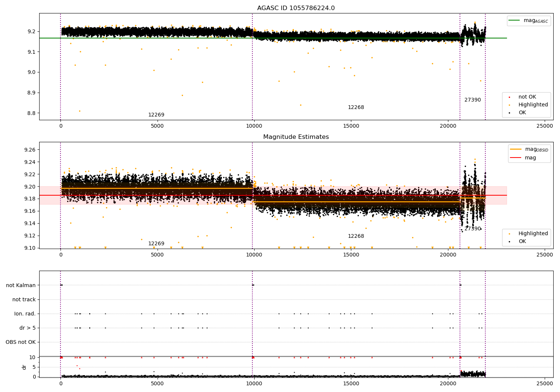Click the 12269 obsid annotation in the top plot
This screenshot has height=392, width=560.
click(156, 115)
